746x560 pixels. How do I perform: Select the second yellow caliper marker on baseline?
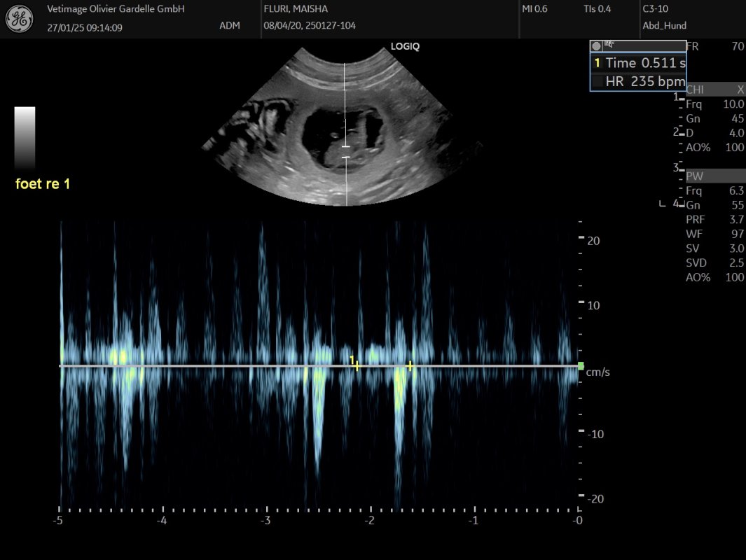[410, 365]
